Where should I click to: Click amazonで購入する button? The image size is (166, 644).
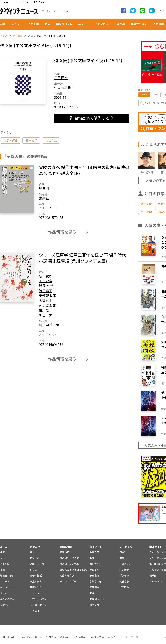click(x=92, y=118)
